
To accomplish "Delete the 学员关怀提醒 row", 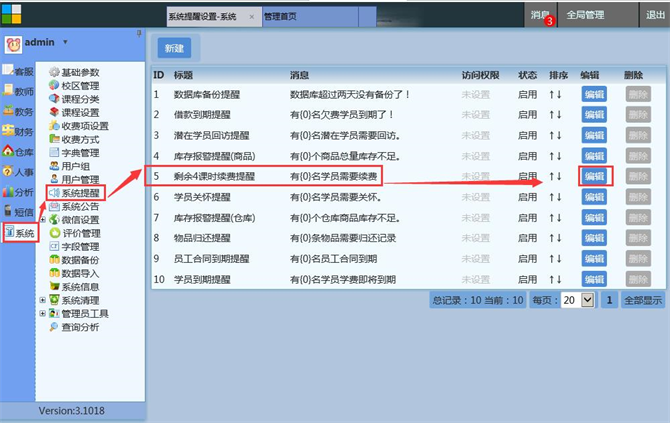I will [638, 197].
